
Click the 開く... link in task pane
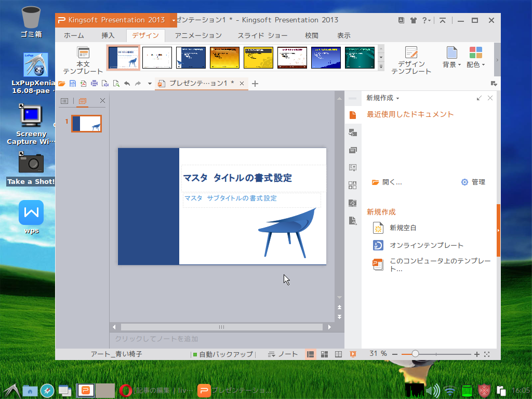click(387, 182)
